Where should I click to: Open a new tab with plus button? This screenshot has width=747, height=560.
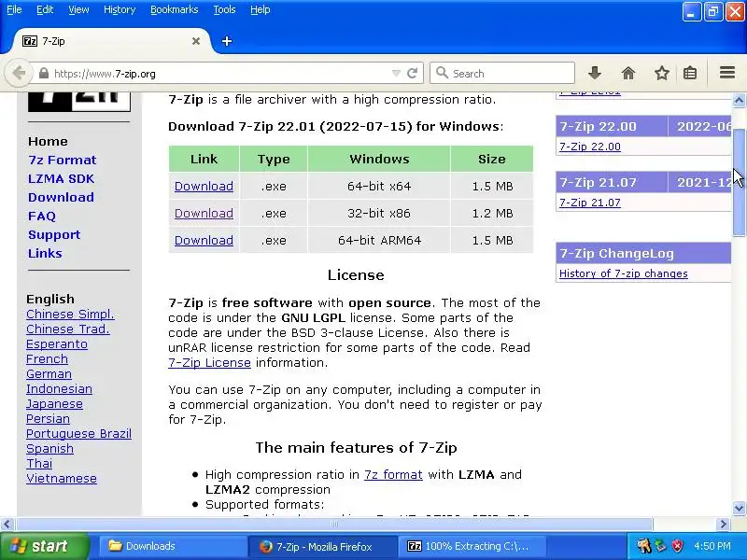click(227, 41)
